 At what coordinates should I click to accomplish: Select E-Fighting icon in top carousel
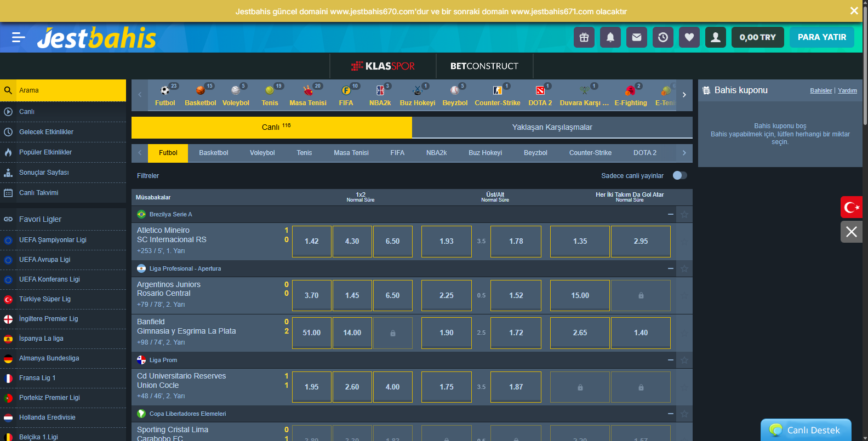(x=631, y=95)
